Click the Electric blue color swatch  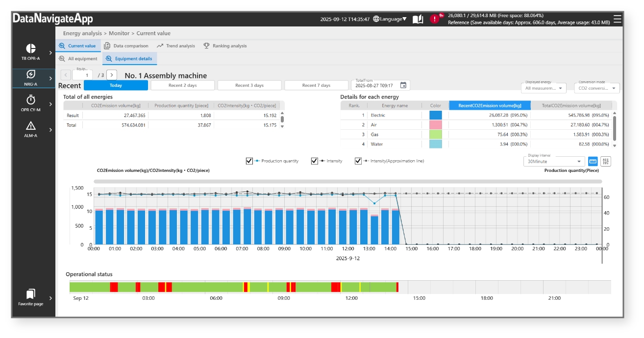(435, 115)
